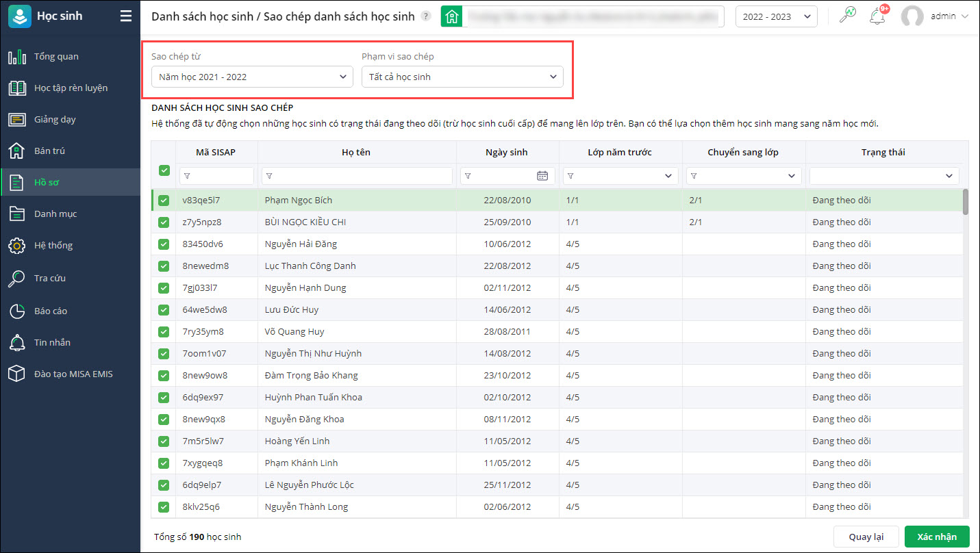Screen dimensions: 980x553
Task: Open the search analytics icon in the header
Action: pyautogui.click(x=848, y=15)
